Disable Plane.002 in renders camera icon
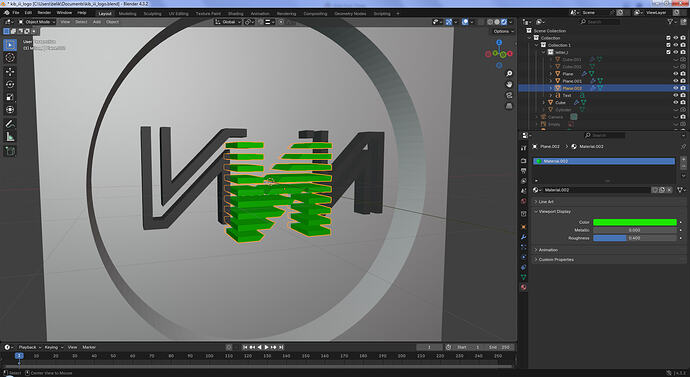The width and height of the screenshot is (690, 377). tap(683, 88)
